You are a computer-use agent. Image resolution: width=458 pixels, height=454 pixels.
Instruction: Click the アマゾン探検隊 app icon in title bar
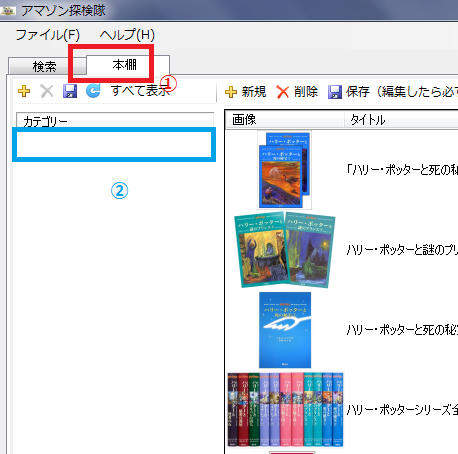(8, 11)
